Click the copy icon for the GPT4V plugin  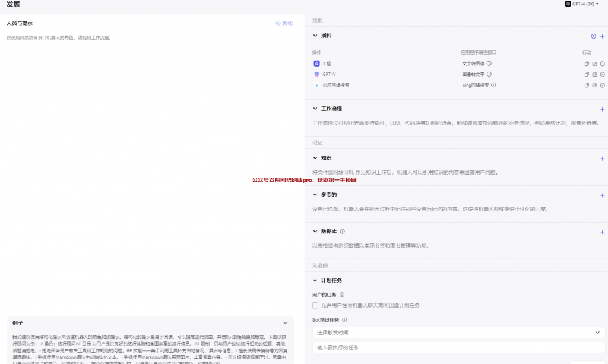[x=587, y=74]
